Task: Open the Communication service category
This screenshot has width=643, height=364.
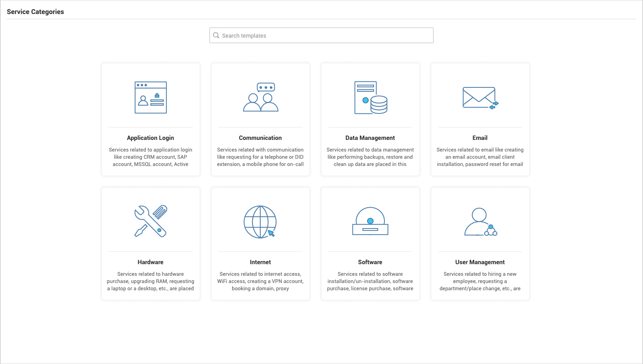Action: [x=260, y=119]
